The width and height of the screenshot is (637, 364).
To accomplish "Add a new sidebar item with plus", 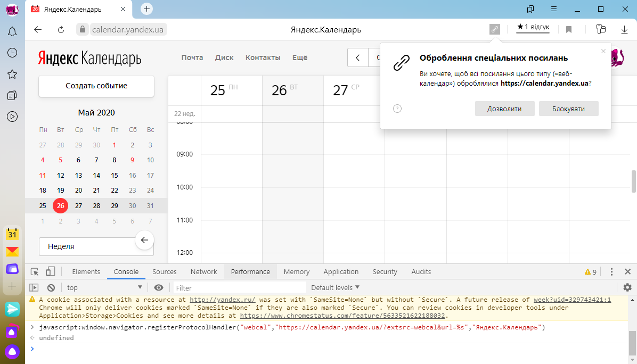I will click(12, 286).
